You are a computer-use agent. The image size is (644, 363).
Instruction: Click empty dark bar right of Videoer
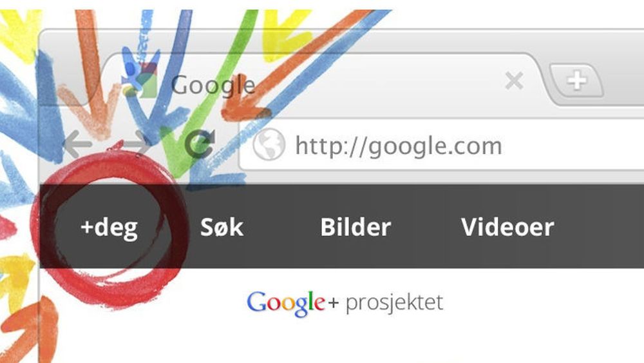coord(600,227)
